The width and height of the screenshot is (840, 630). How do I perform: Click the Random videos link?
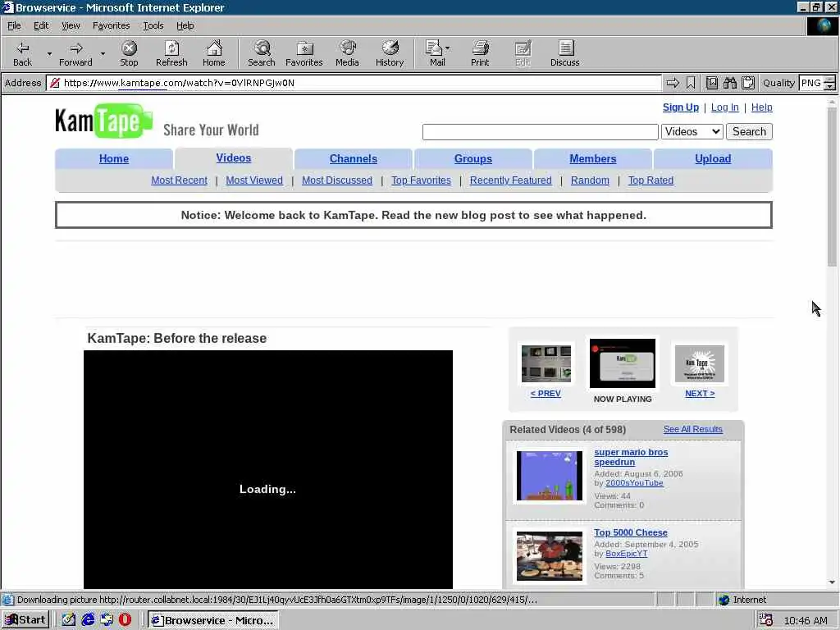[590, 180]
